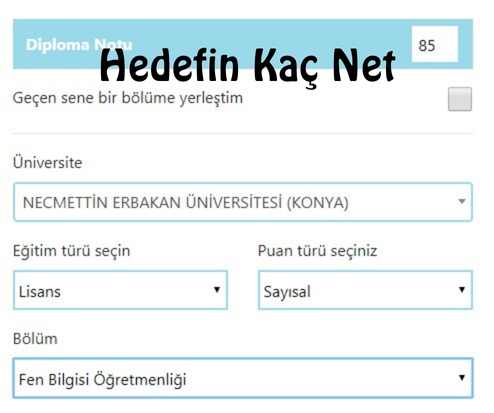Viewport: 494px width, 413px height.
Task: Click the word Hedefin in overlay title
Action: click(x=169, y=65)
